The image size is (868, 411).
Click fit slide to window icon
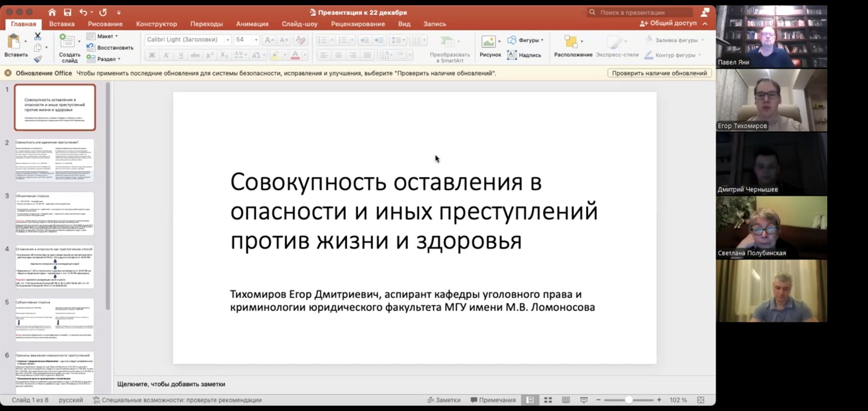[x=700, y=400]
